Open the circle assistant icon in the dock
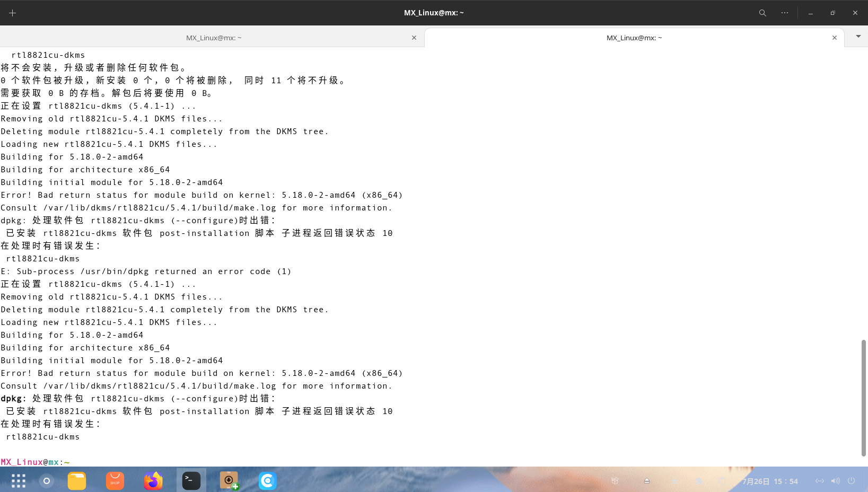This screenshot has width=868, height=492. tap(47, 481)
